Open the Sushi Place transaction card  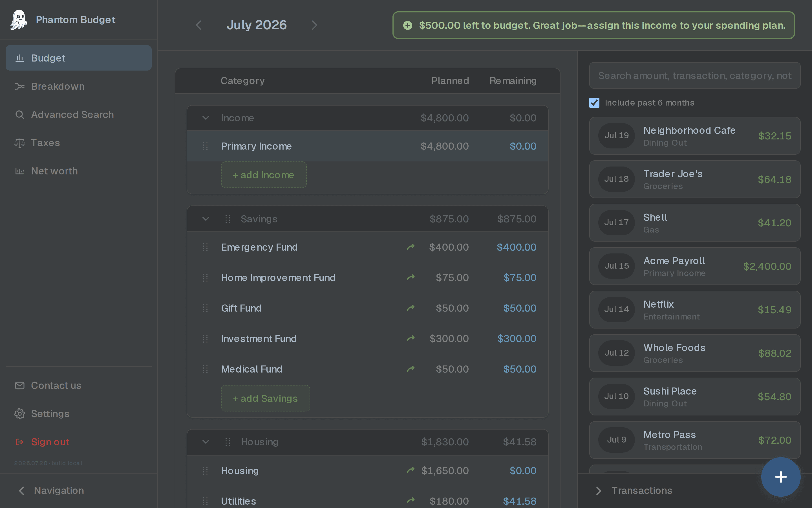point(694,397)
